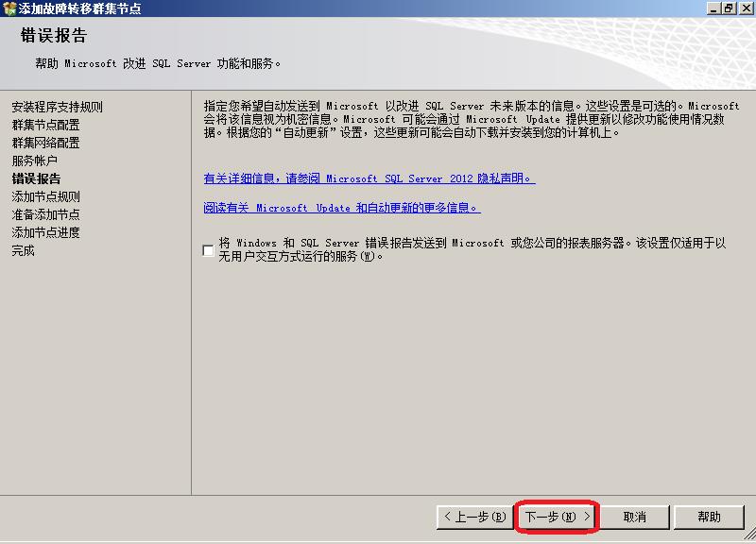
Task: Click the resize grip in window corner
Action: point(749,534)
